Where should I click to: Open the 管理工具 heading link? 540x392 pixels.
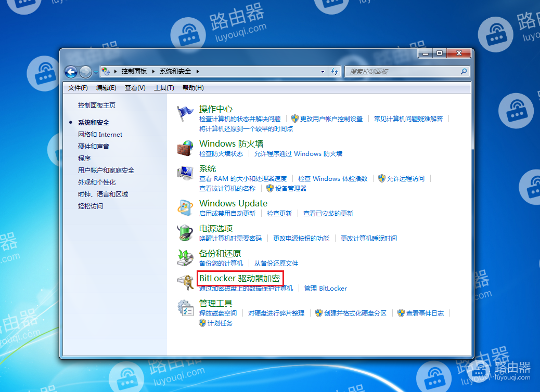click(216, 303)
